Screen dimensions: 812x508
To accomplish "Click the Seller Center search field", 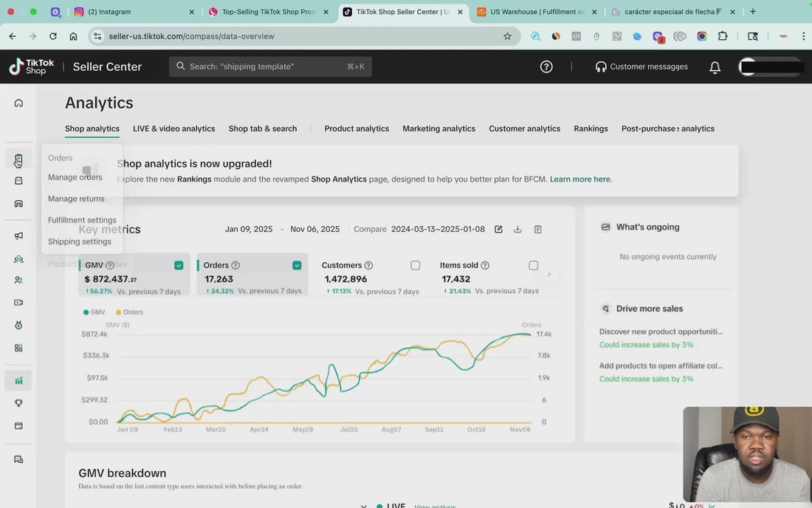I will coord(270,66).
